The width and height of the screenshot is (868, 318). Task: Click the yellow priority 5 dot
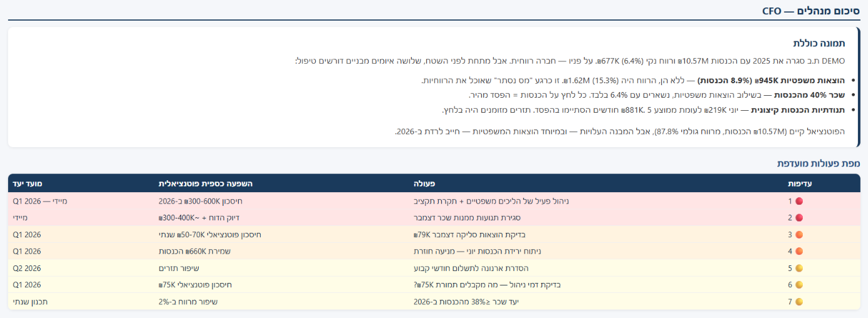(x=799, y=268)
